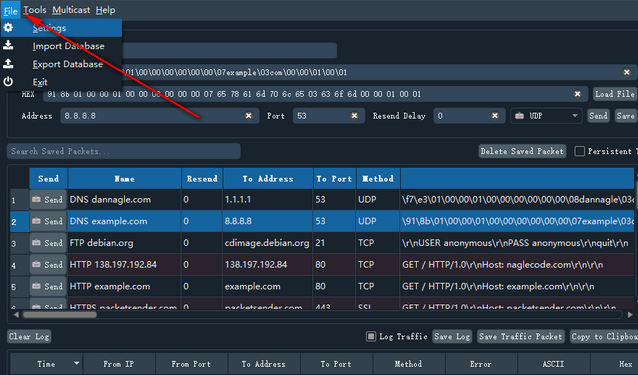Click Copy to Clipboard button
Image resolution: width=638 pixels, height=375 pixels.
point(604,336)
